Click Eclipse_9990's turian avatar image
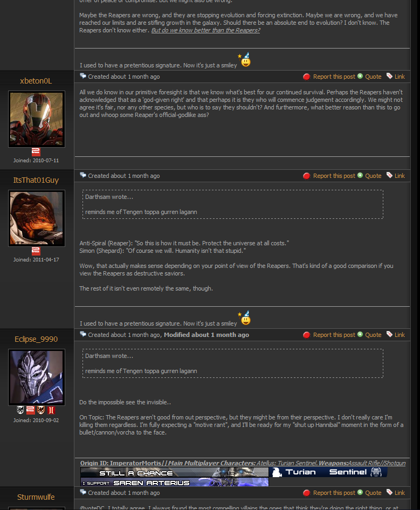This screenshot has width=420, height=510. 37,377
